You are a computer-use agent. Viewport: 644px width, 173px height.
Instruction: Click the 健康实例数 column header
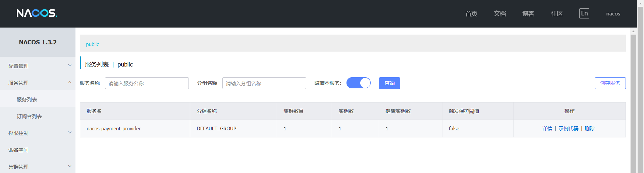411,111
